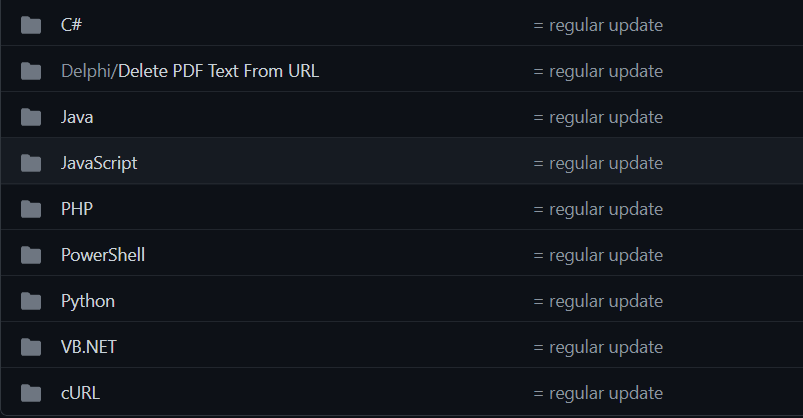Click the folder icon next to Java

(x=31, y=117)
